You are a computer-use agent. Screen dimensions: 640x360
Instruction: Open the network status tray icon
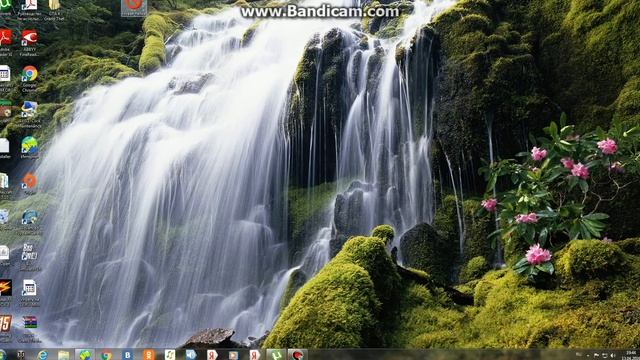tap(604, 356)
